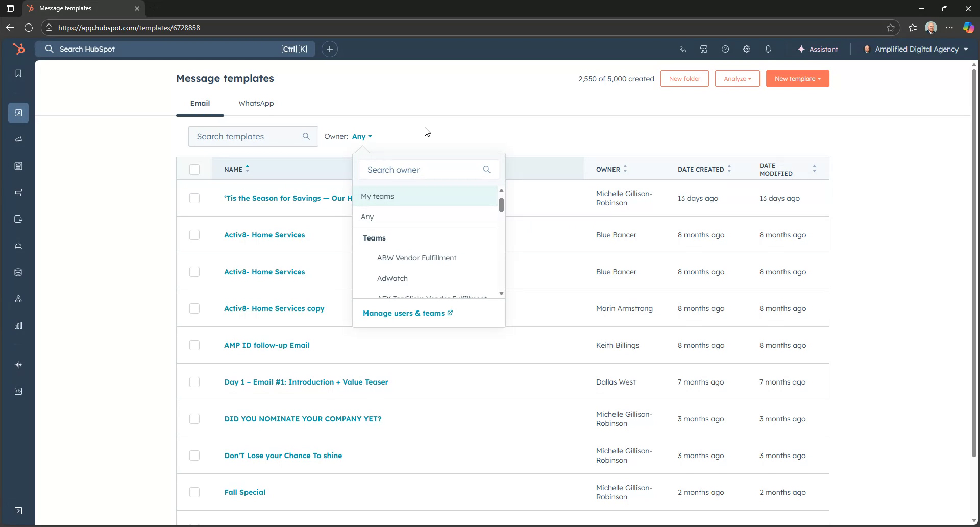Open the Owner: Any filter dropdown
This screenshot has width=980, height=527.
pos(361,136)
